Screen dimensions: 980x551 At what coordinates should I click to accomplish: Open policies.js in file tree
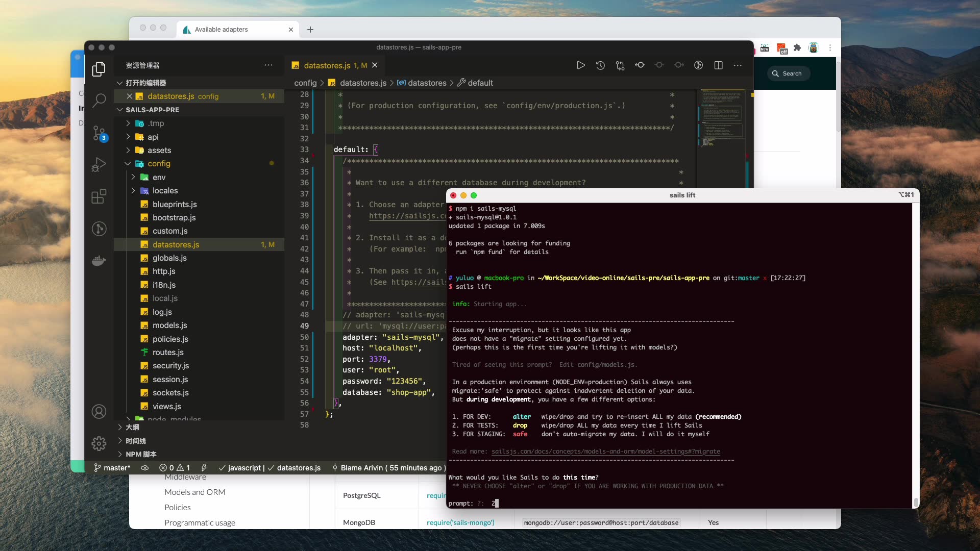click(x=170, y=339)
